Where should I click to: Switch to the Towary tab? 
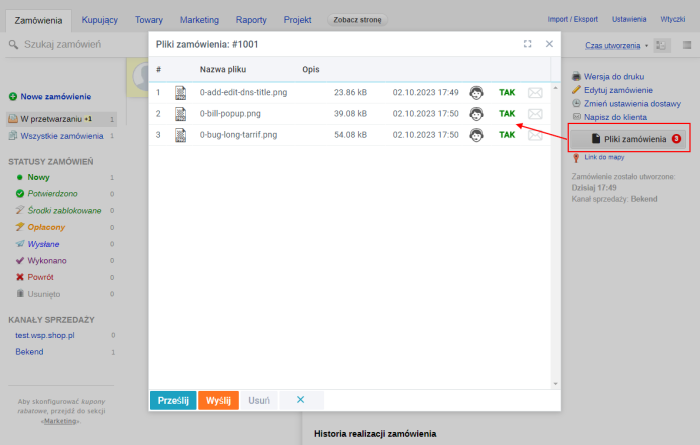pyautogui.click(x=151, y=19)
